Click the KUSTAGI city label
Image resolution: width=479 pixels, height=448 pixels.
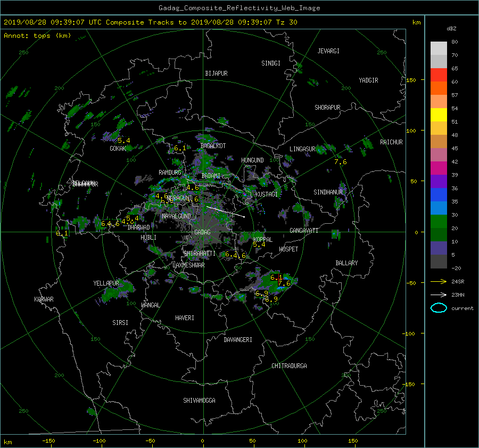coord(267,194)
